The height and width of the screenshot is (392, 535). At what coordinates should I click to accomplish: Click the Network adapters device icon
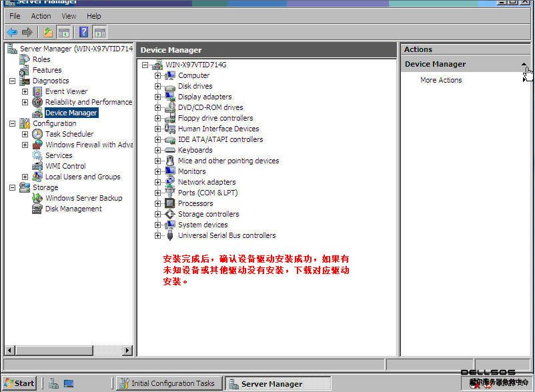pos(170,182)
